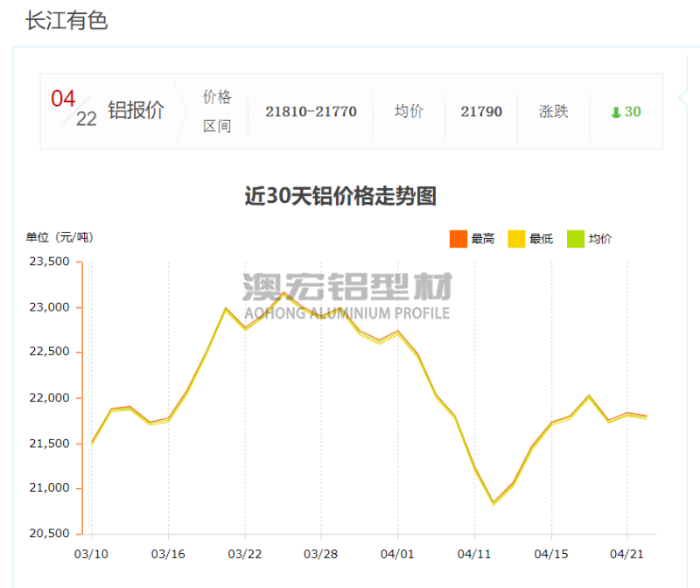Expand the 价格区间 section
700x588 pixels.
[x=216, y=110]
